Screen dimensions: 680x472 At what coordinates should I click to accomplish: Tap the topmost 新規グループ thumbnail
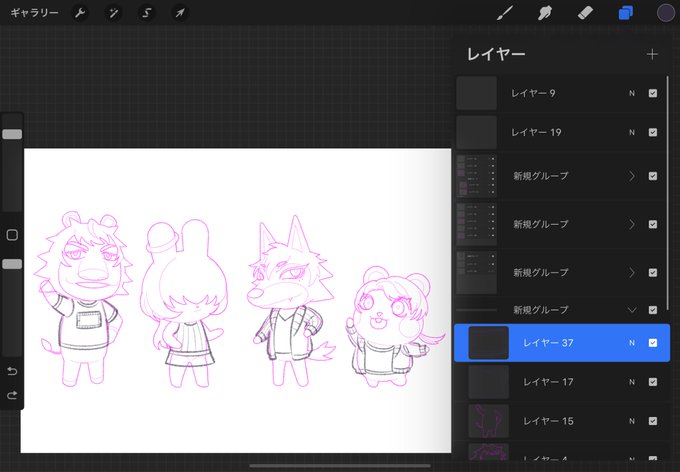coord(477,176)
